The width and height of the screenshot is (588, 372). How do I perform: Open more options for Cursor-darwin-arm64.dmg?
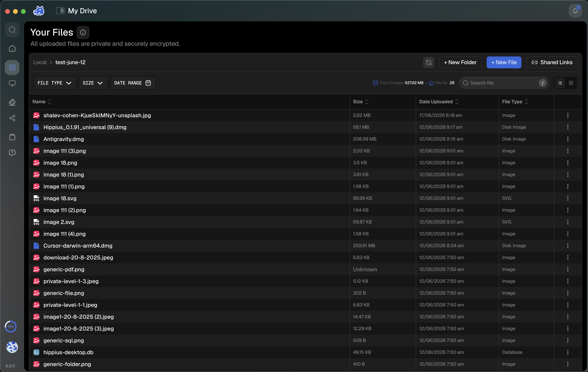[x=568, y=246]
